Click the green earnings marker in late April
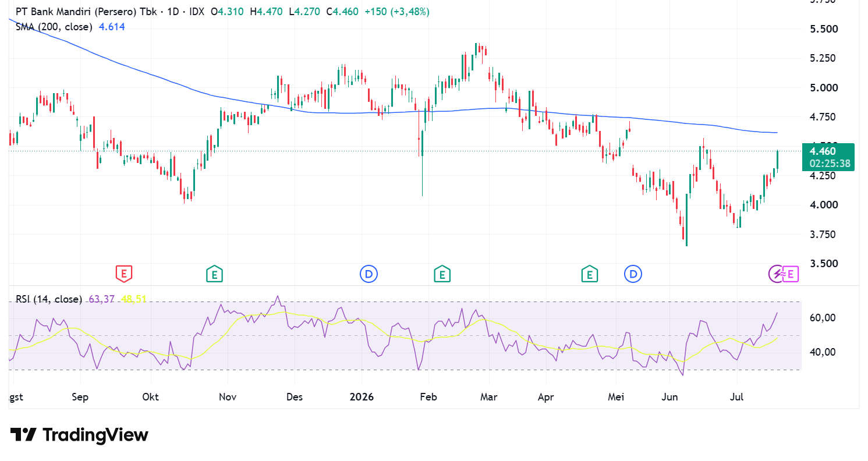 pyautogui.click(x=589, y=273)
